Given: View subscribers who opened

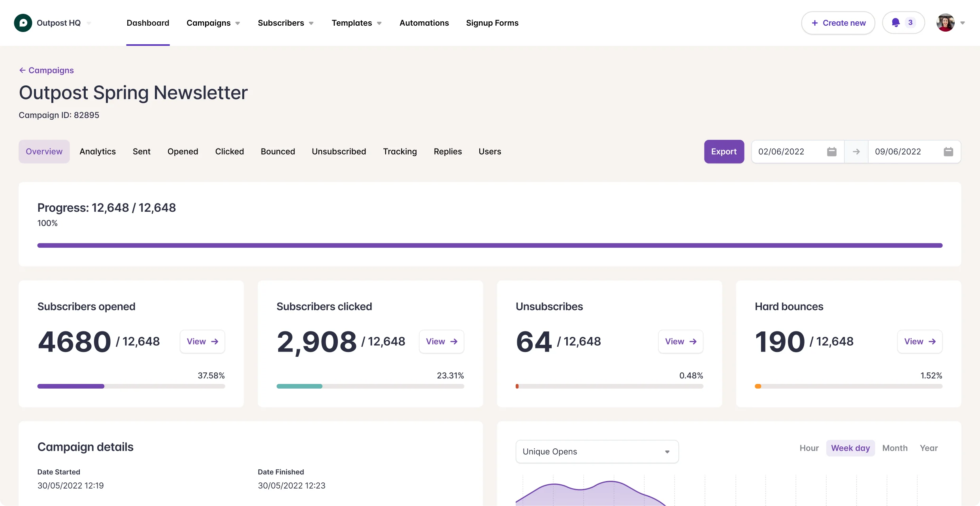Looking at the screenshot, I should coord(202,342).
